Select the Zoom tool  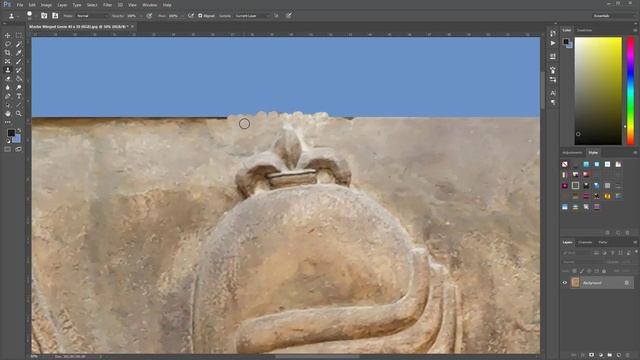[19, 113]
